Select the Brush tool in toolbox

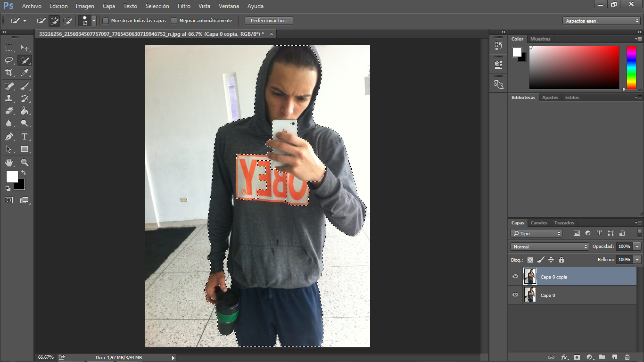[25, 86]
